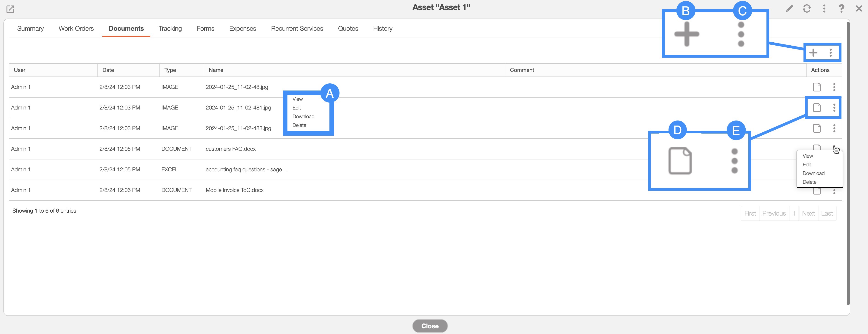Image resolution: width=868 pixels, height=334 pixels.
Task: Click the vertical scrollbar on right side
Action: pyautogui.click(x=848, y=162)
